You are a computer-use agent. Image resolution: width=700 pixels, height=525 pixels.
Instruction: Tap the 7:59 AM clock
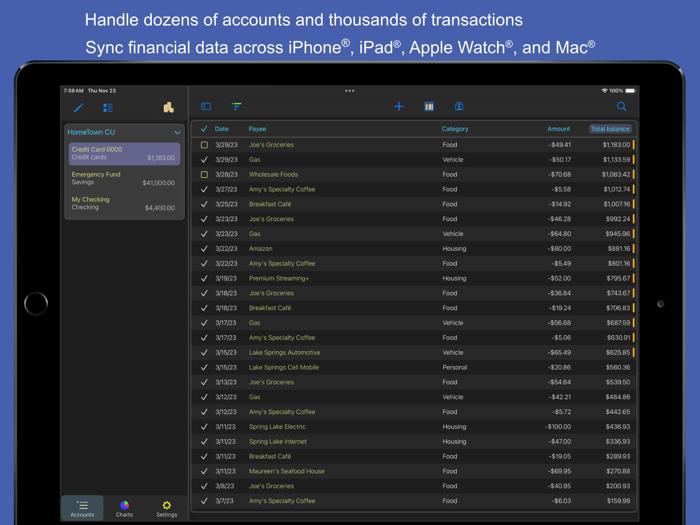point(73,91)
